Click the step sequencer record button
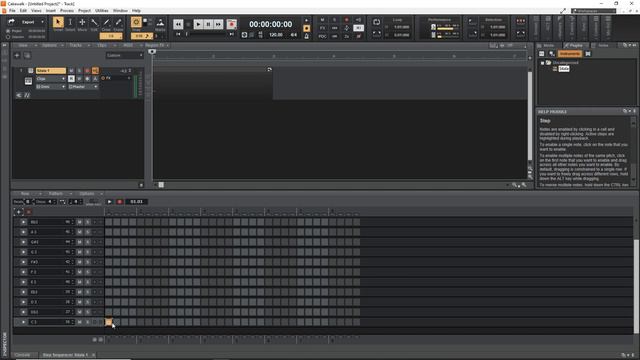The image size is (640, 360). pos(120,202)
